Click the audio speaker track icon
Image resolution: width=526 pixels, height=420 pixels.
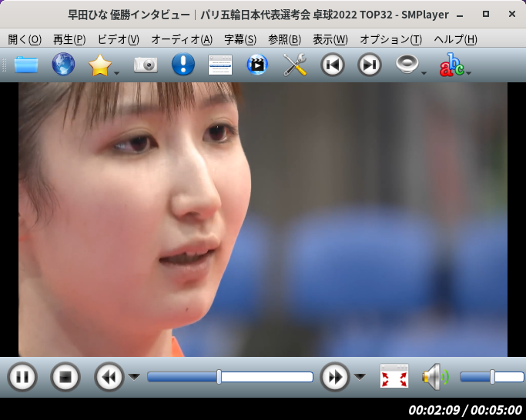(407, 64)
